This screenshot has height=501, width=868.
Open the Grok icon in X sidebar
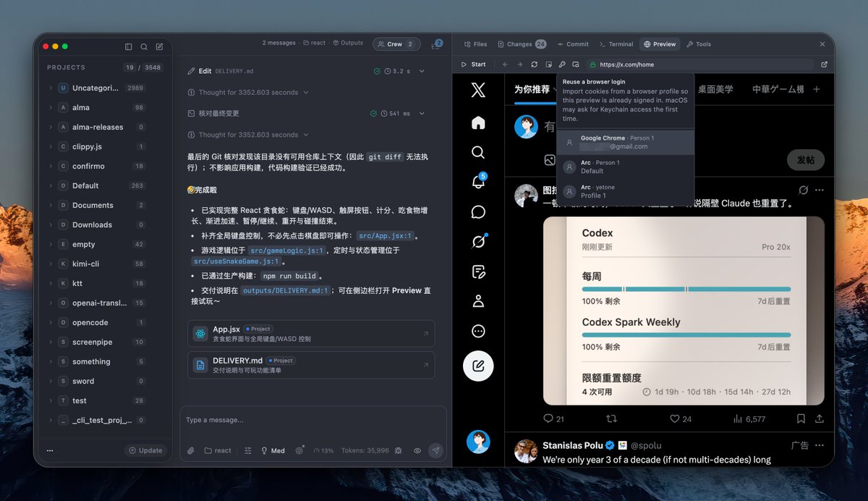click(478, 242)
